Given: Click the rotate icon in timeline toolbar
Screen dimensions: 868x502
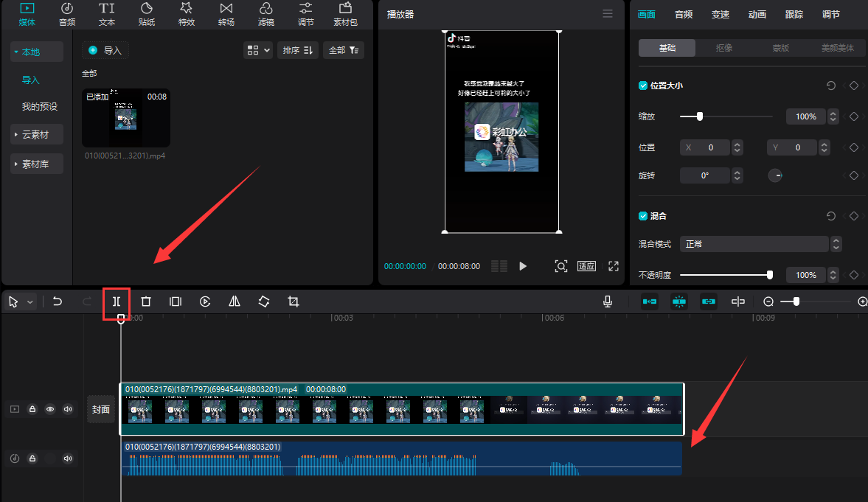Looking at the screenshot, I should (x=264, y=301).
